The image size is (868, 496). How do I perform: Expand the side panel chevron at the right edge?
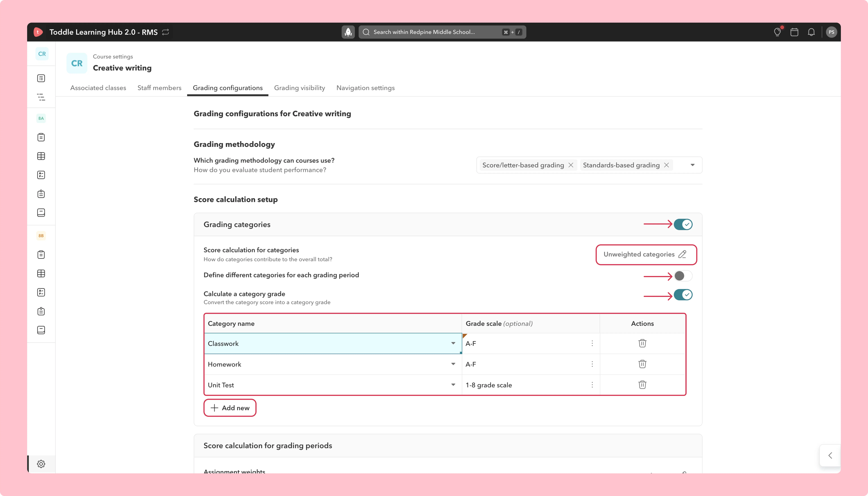(x=830, y=455)
